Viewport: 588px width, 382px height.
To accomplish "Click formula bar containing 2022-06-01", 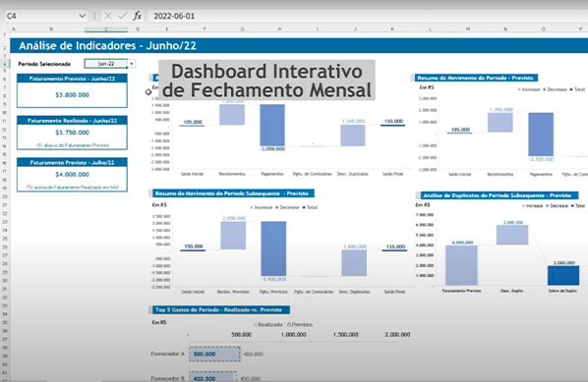I will (368, 16).
